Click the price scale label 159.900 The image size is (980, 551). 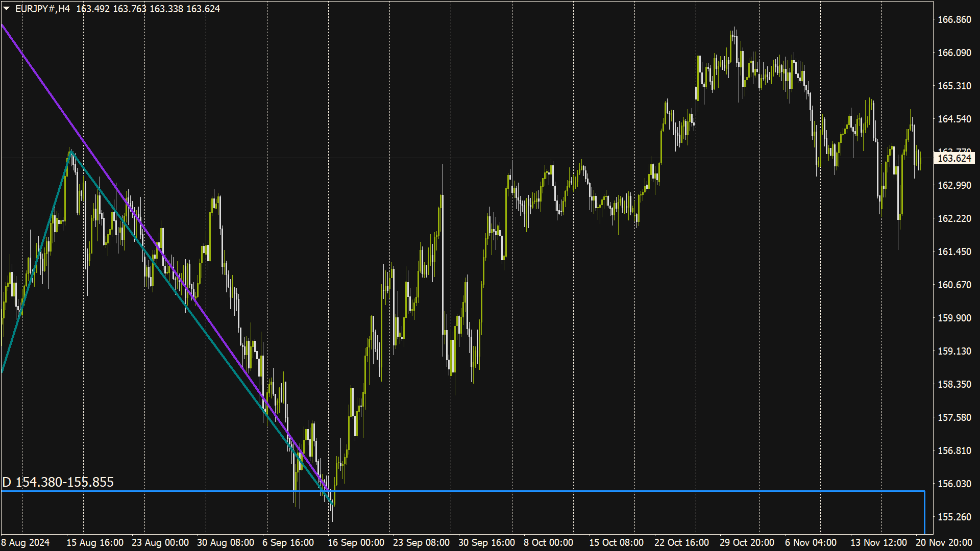pyautogui.click(x=954, y=318)
